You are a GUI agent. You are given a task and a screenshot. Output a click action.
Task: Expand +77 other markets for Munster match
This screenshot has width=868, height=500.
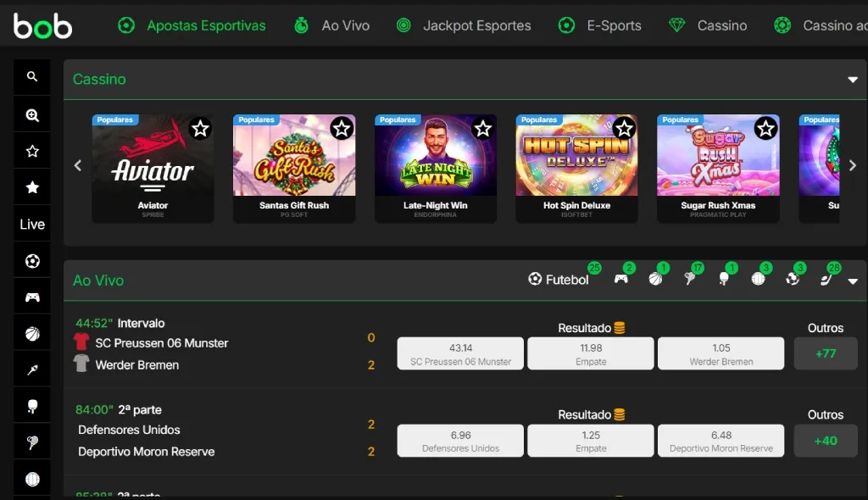[826, 353]
